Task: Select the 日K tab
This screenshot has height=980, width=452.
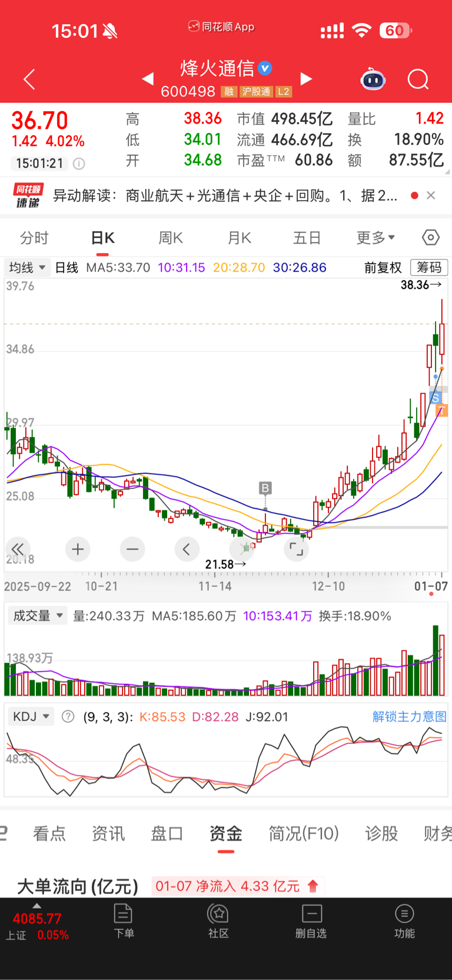Action: click(x=102, y=238)
